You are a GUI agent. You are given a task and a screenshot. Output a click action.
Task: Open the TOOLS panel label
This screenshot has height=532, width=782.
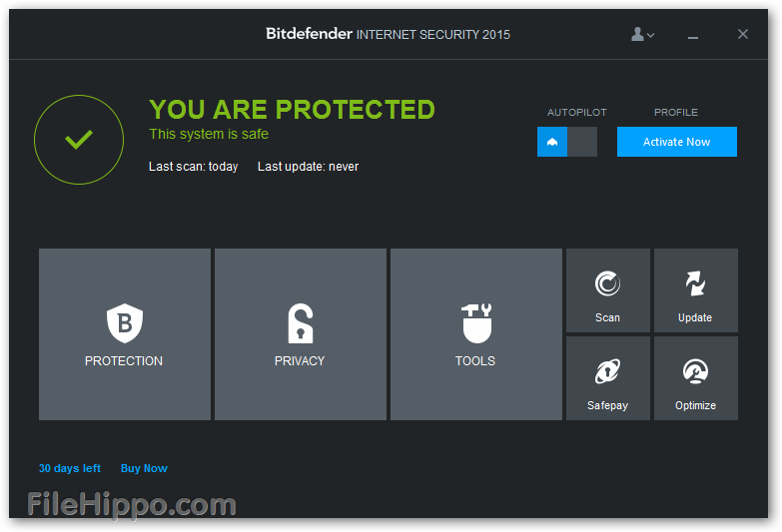(475, 361)
